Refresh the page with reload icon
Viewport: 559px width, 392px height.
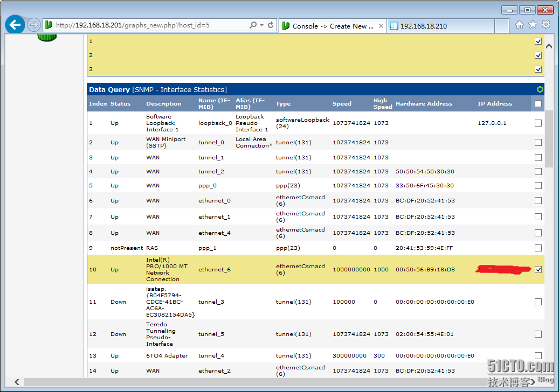271,25
